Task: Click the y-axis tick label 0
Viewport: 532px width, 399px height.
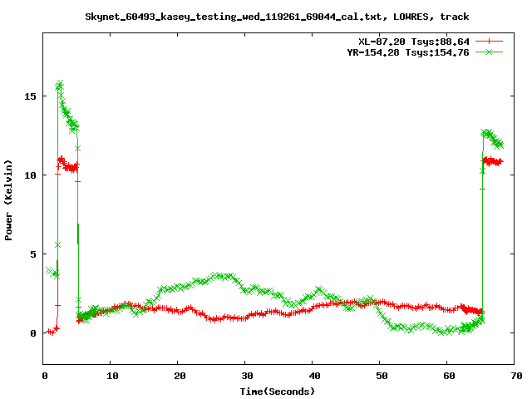Action: [33, 333]
